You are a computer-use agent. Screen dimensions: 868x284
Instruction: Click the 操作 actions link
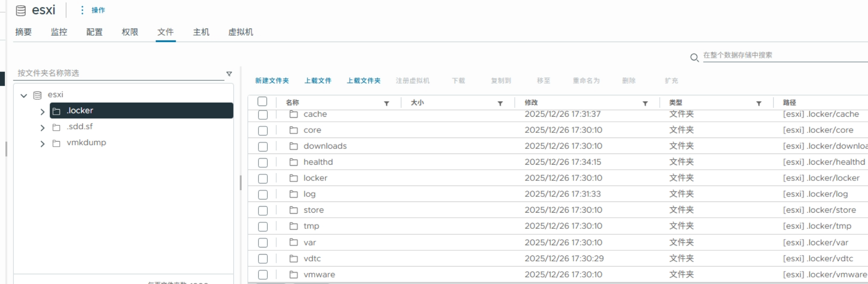(98, 10)
